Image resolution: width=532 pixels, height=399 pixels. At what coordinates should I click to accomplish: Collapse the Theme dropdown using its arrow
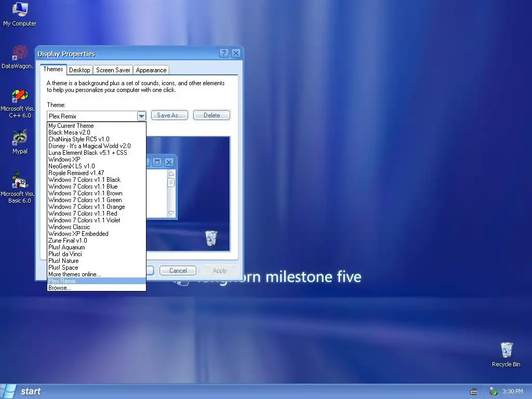[141, 116]
